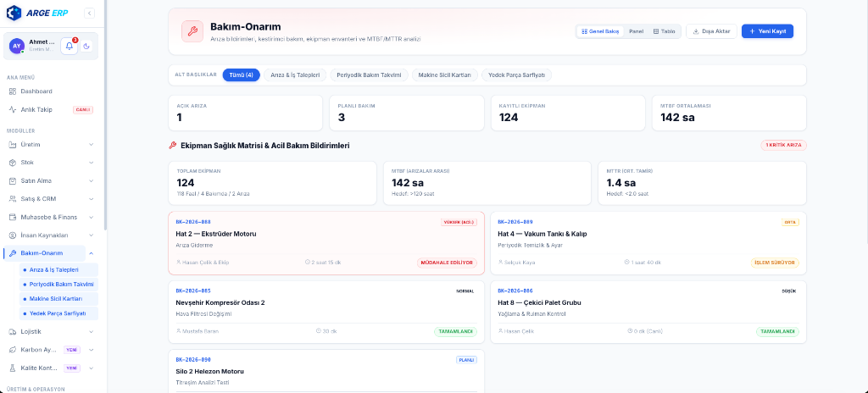
Task: Toggle dark mode with the moon icon
Action: pyautogui.click(x=87, y=47)
